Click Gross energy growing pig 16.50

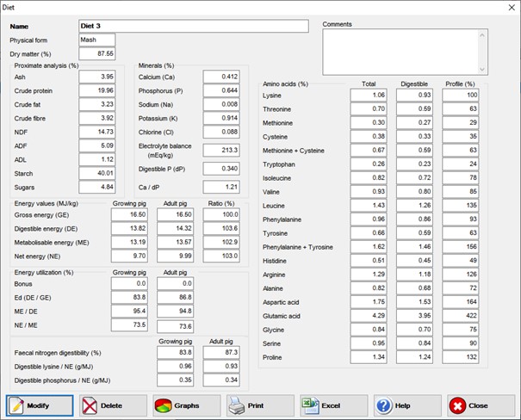coord(129,214)
